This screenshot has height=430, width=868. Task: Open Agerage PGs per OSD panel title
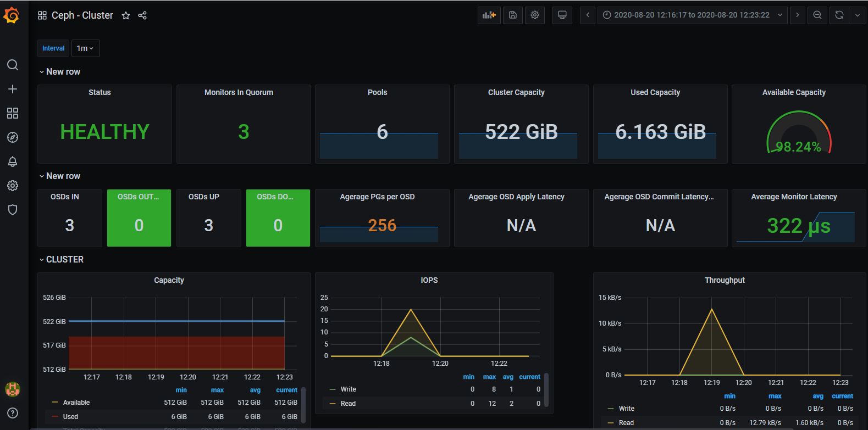point(378,197)
